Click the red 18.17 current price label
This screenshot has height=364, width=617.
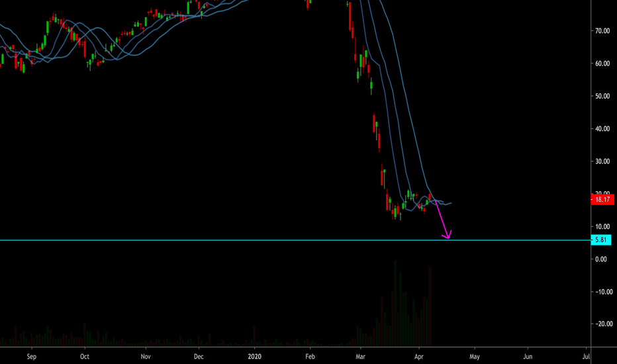602,199
